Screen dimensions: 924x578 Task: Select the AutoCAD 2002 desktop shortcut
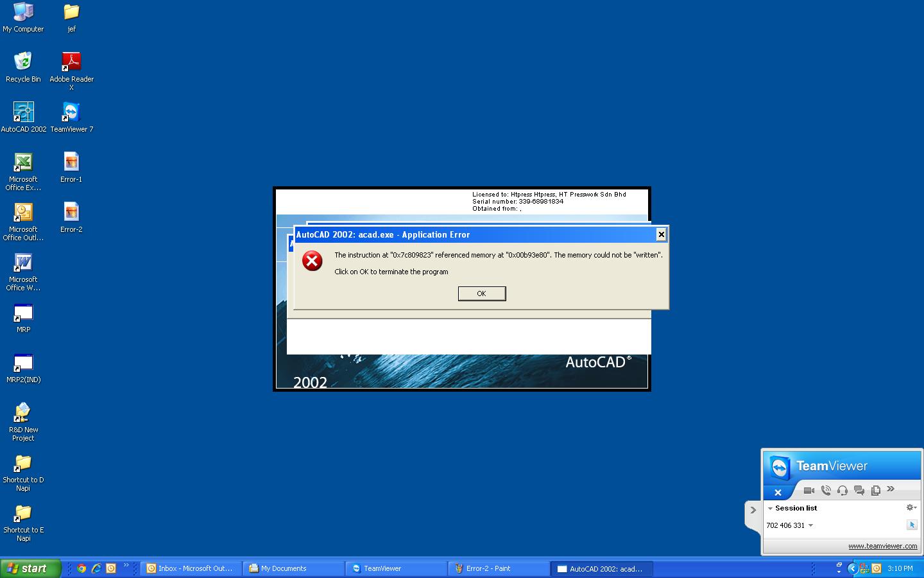(24, 117)
